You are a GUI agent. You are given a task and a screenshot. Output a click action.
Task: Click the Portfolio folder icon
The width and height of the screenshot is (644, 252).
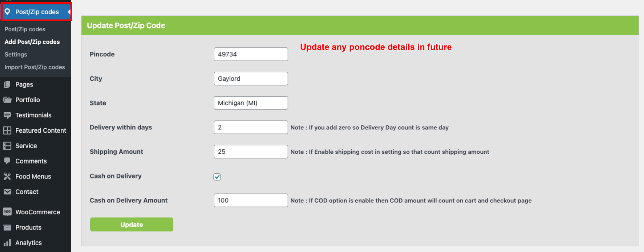pos(7,100)
